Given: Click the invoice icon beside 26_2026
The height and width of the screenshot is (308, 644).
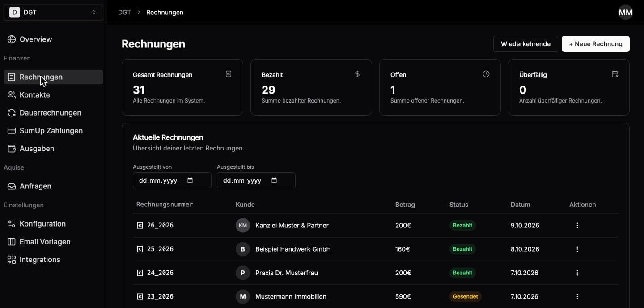Looking at the screenshot, I should coord(140,225).
